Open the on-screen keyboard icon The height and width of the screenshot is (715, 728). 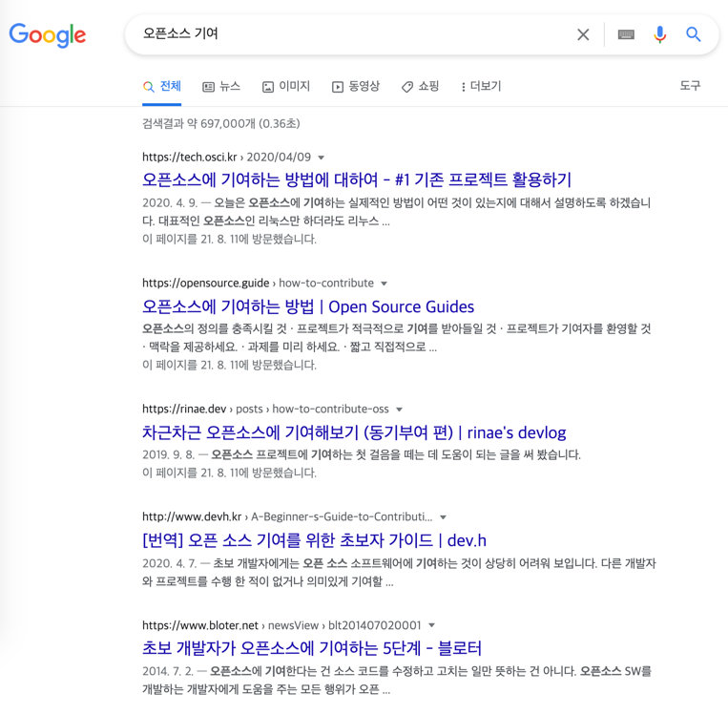tap(626, 34)
